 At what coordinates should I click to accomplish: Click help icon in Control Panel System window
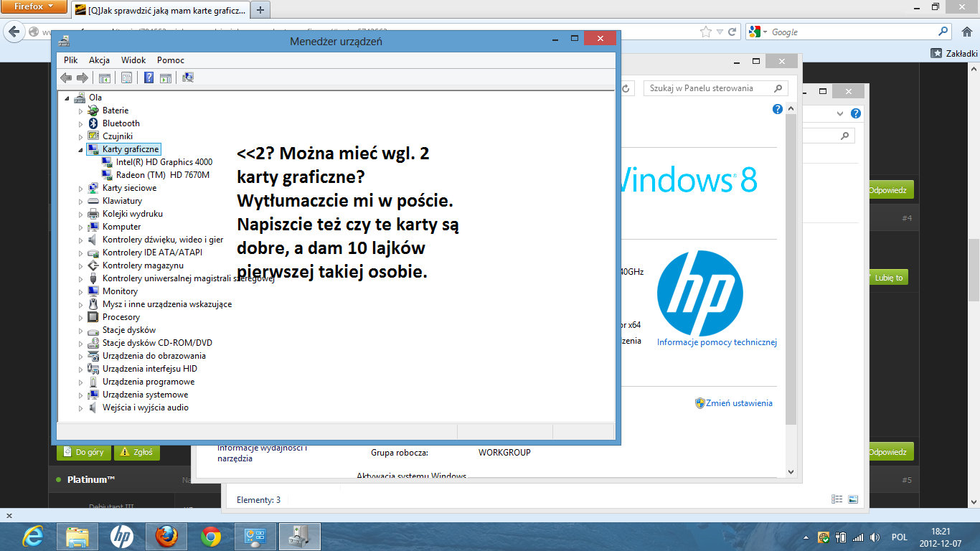[x=778, y=109]
